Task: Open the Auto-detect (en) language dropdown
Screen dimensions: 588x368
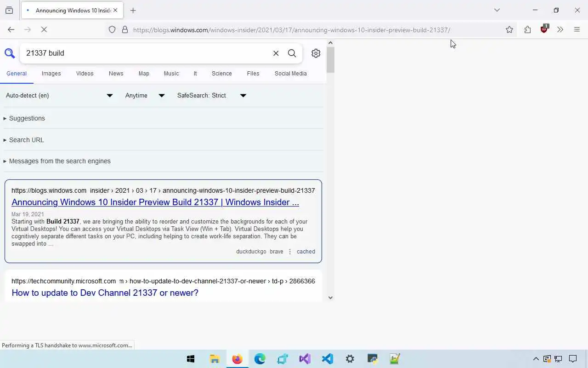Action: tap(59, 95)
